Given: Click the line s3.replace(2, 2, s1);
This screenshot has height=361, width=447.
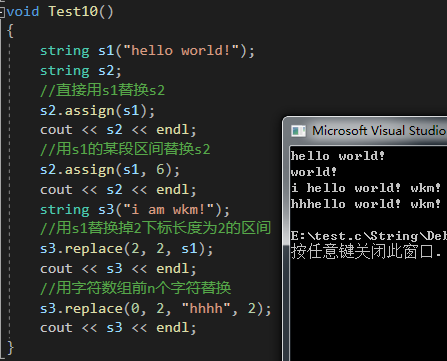Looking at the screenshot, I should click(127, 249).
